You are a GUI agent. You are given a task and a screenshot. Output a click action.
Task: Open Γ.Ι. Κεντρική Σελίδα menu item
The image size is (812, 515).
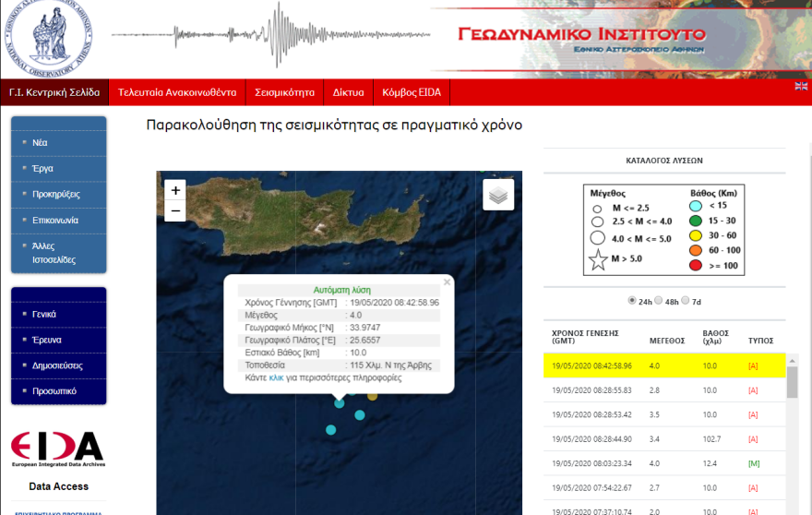(54, 92)
